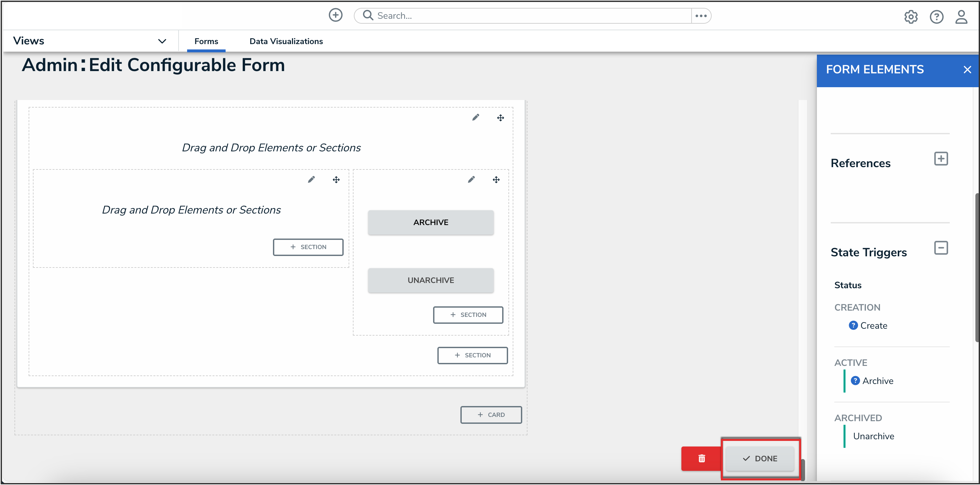Switch to Data Visualizations tab

[286, 41]
